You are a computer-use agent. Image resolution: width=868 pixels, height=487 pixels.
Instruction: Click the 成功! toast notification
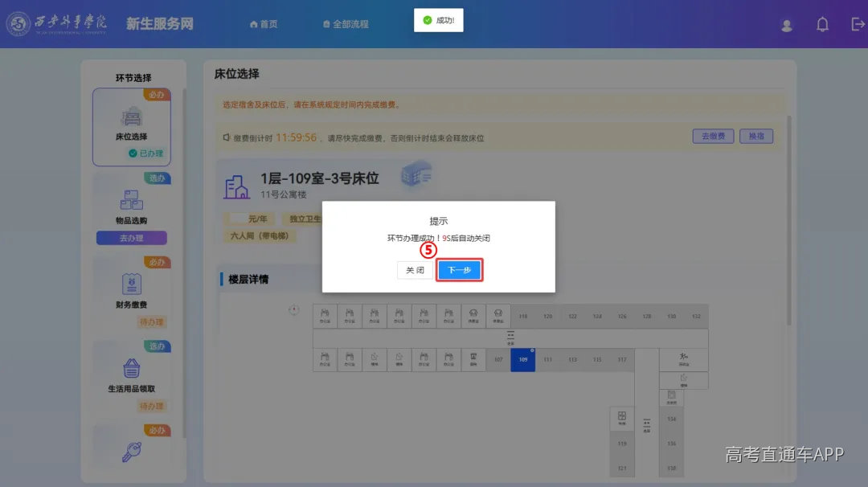[x=439, y=20]
